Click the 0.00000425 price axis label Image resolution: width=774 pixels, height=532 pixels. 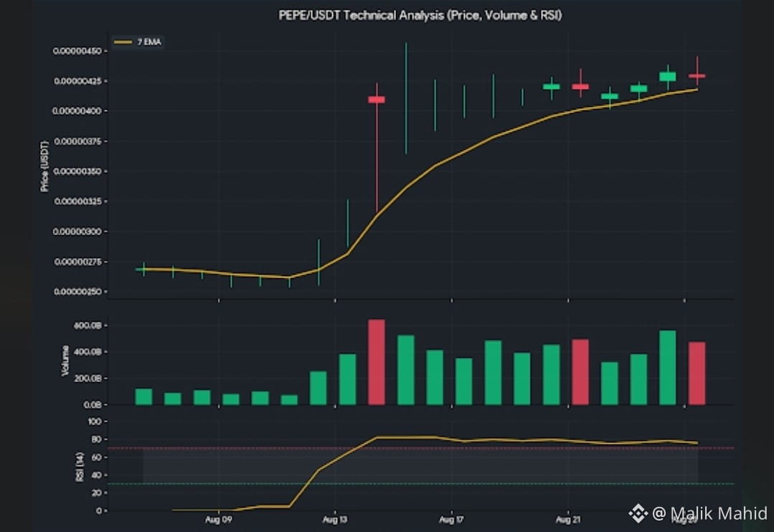click(77, 81)
